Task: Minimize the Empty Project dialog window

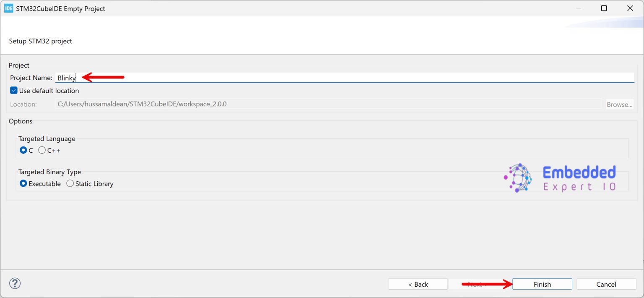Action: coord(578,8)
